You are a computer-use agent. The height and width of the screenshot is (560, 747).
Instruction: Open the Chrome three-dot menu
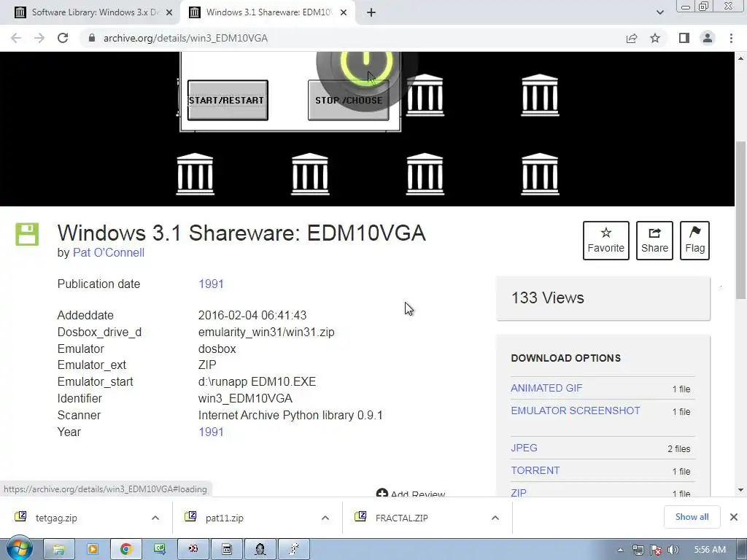(731, 38)
